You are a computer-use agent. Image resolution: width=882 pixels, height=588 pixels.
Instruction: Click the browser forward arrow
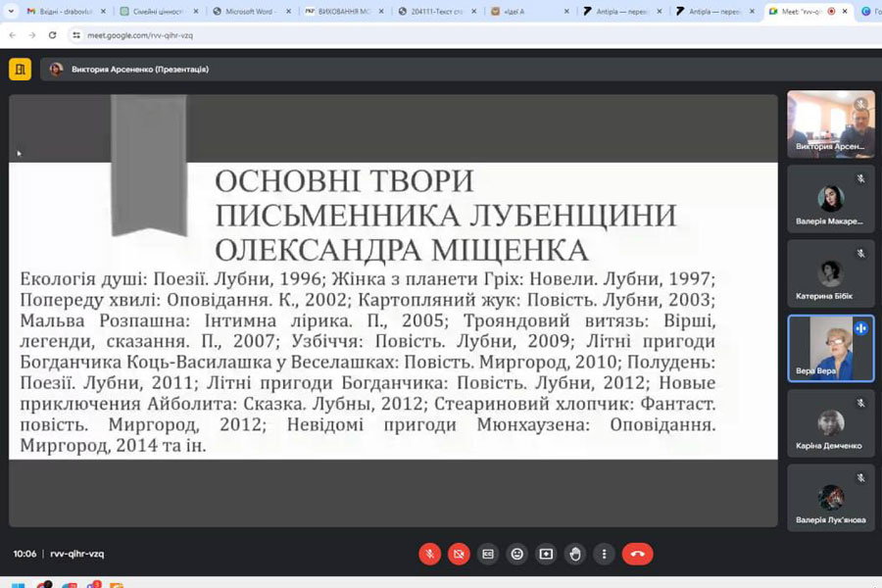click(32, 35)
